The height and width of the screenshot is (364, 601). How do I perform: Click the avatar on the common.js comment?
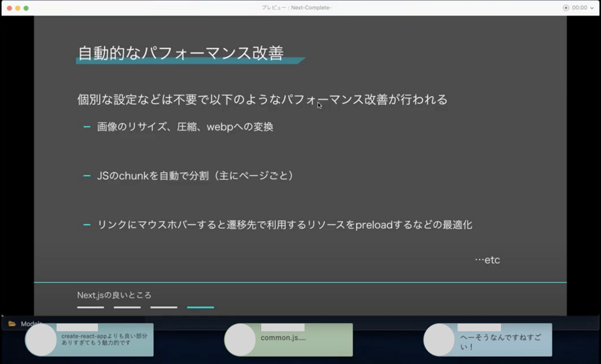pyautogui.click(x=240, y=340)
